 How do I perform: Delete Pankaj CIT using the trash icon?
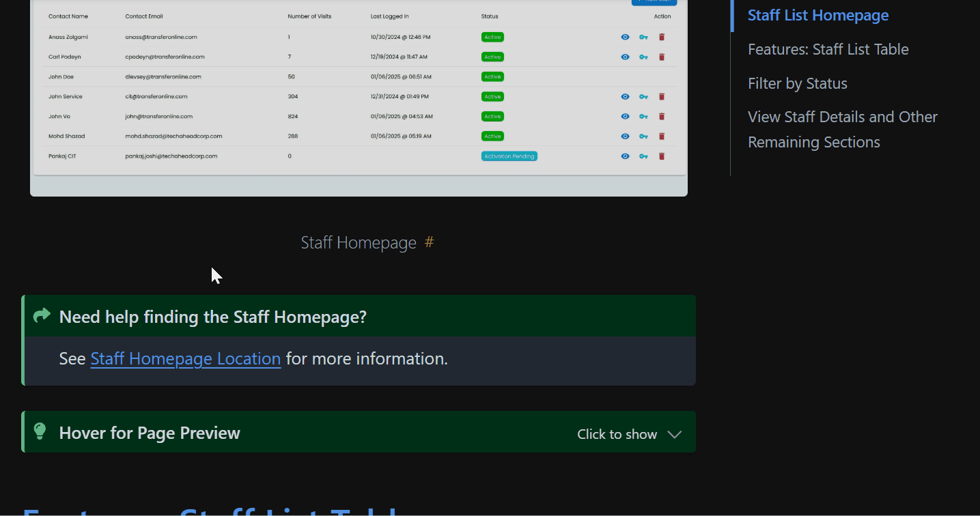pyautogui.click(x=661, y=156)
